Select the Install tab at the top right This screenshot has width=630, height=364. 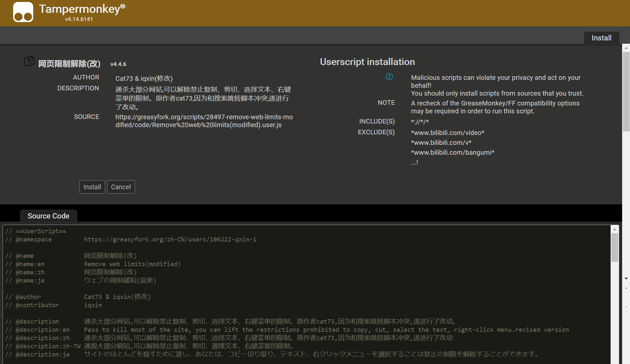point(601,37)
